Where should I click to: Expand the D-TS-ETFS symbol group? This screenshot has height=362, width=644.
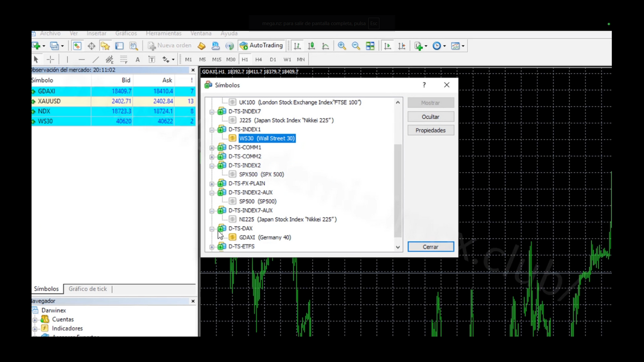[x=212, y=246]
